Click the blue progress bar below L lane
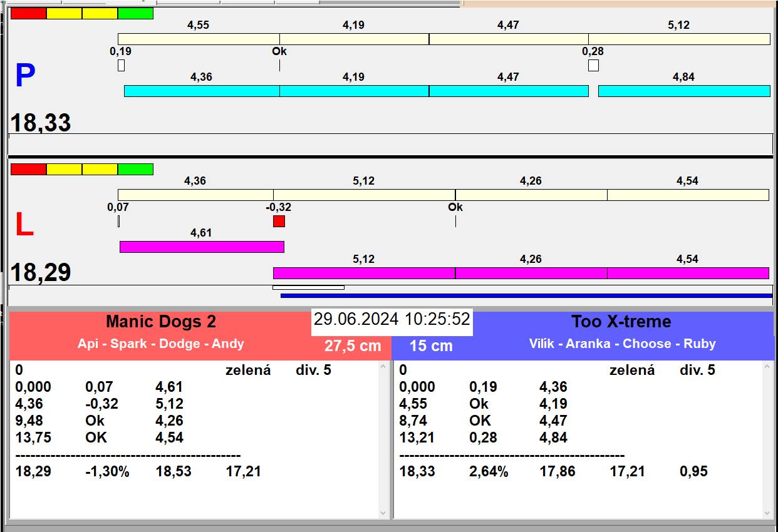 click(526, 295)
